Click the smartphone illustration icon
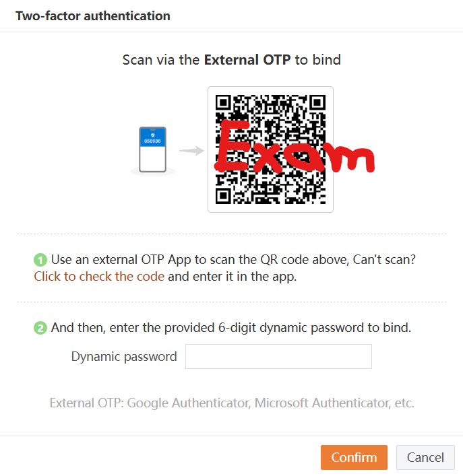 [x=152, y=149]
